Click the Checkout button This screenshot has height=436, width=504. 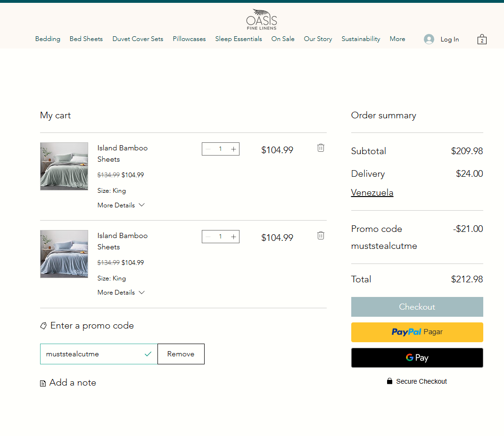[417, 307]
